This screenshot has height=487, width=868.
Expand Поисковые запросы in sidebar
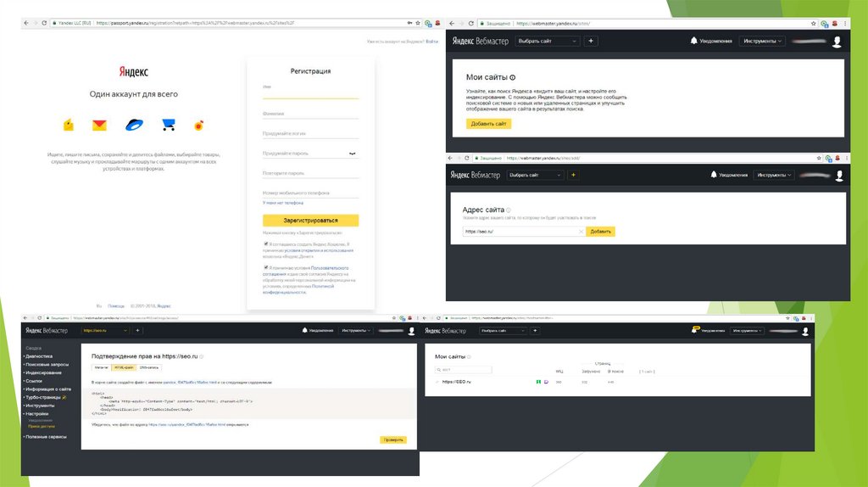[47, 365]
